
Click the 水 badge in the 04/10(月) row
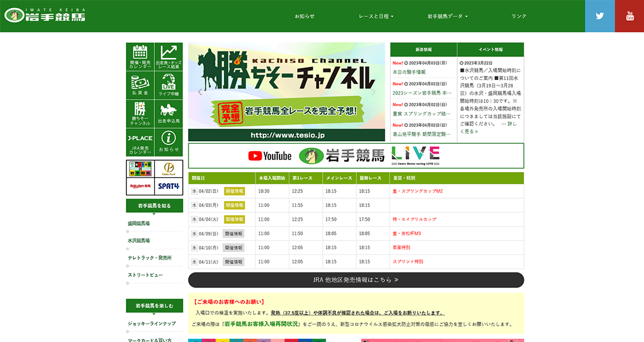[x=194, y=248]
